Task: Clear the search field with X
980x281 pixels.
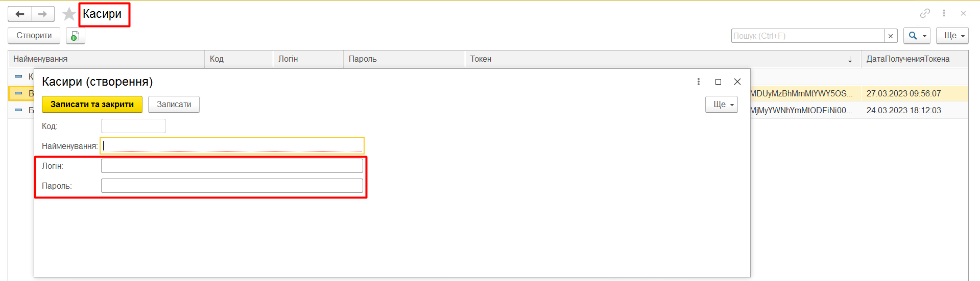Action: [x=891, y=36]
